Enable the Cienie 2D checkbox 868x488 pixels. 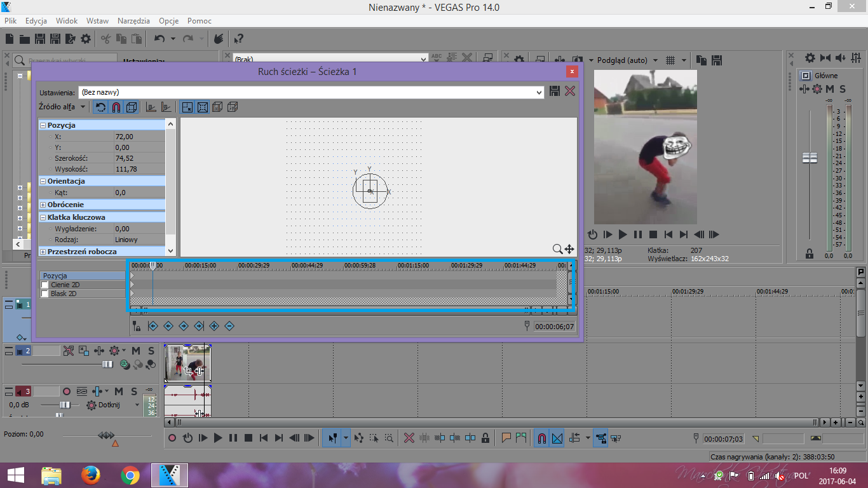coord(44,285)
